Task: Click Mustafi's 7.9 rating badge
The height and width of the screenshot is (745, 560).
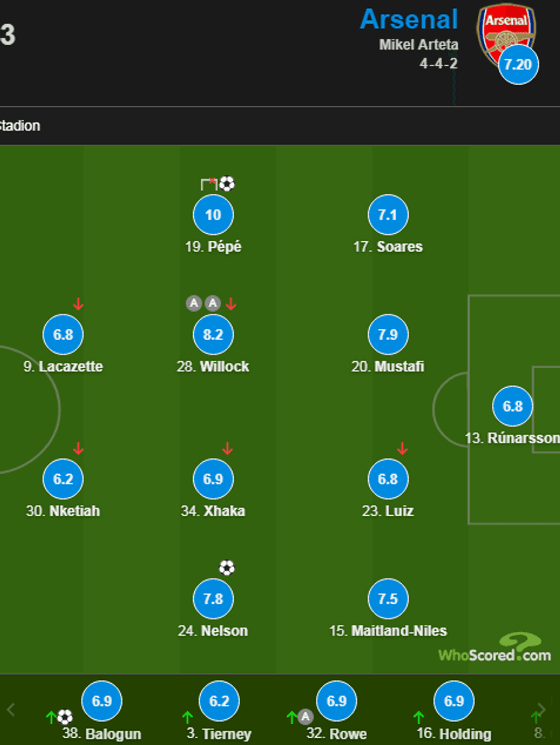Action: point(388,334)
